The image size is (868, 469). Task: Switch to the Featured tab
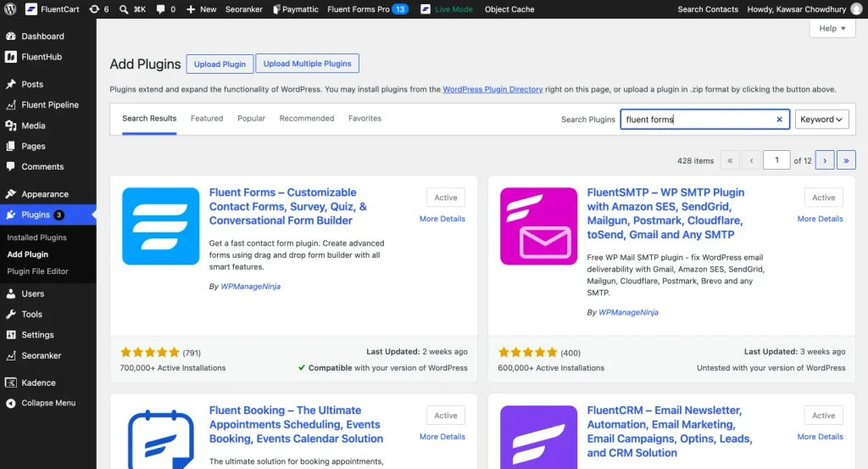click(207, 119)
